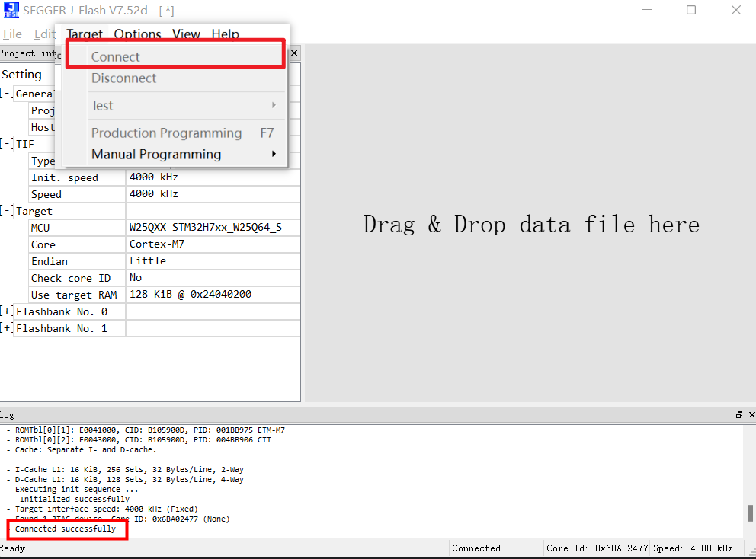This screenshot has height=559, width=756.
Task: Select the Flashbank No. 0 row label
Action: click(62, 311)
